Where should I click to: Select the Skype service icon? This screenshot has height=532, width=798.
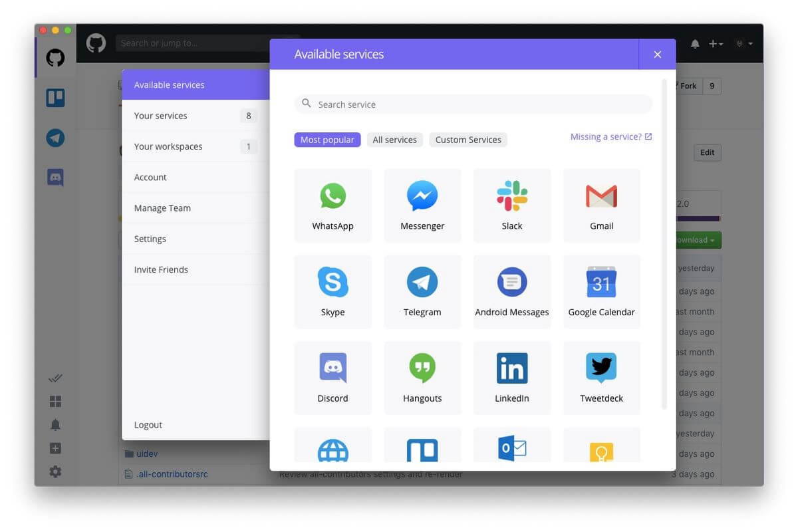click(x=332, y=291)
